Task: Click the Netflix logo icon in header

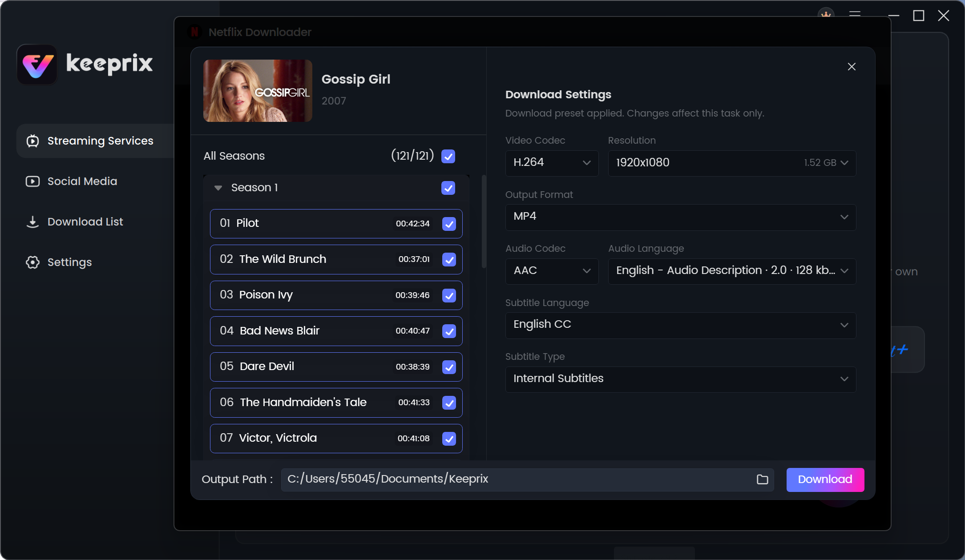Action: pyautogui.click(x=194, y=32)
